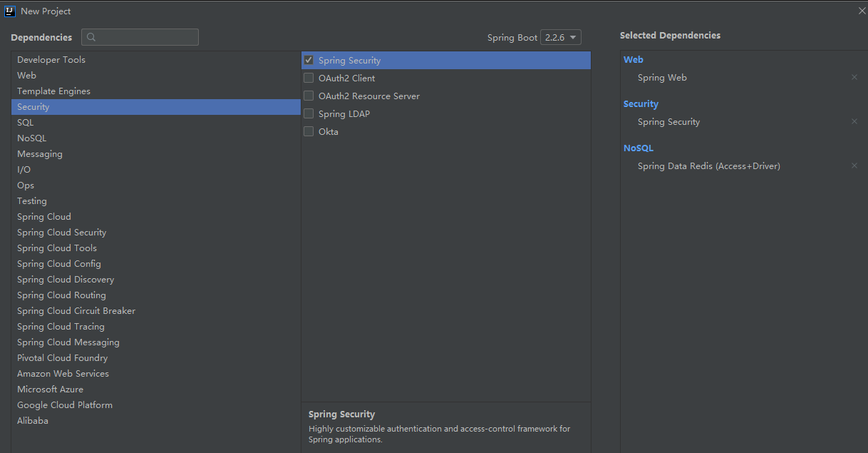This screenshot has width=868, height=453.
Task: Open the Spring Boot version dropdown
Action: [561, 37]
